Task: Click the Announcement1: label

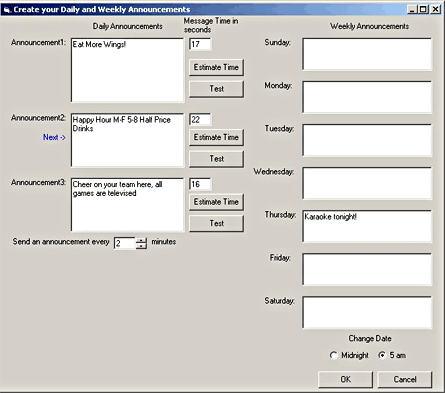Action: (38, 43)
